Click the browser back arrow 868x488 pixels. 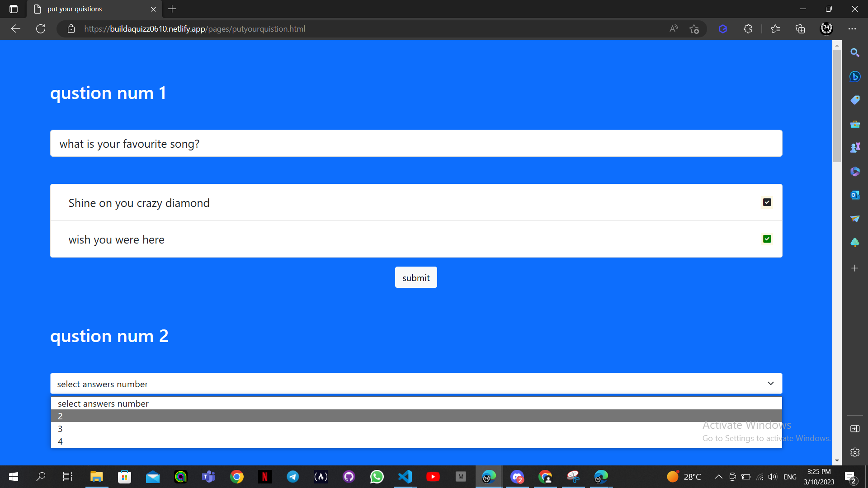click(16, 29)
